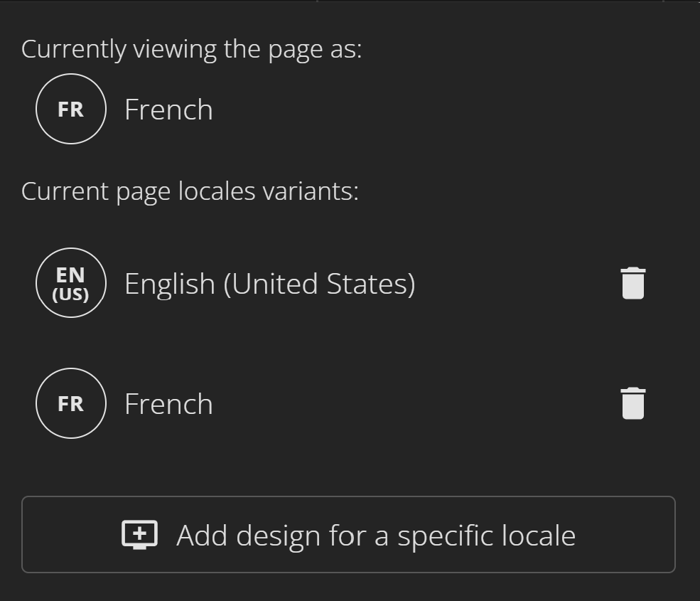This screenshot has width=700, height=601.
Task: Click the word 'English' in the variants list
Action: tap(170, 283)
